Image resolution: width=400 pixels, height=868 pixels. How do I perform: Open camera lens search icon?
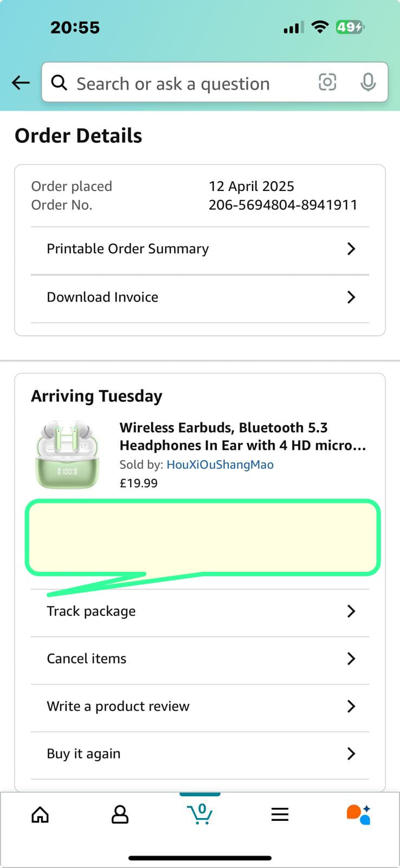[x=327, y=82]
